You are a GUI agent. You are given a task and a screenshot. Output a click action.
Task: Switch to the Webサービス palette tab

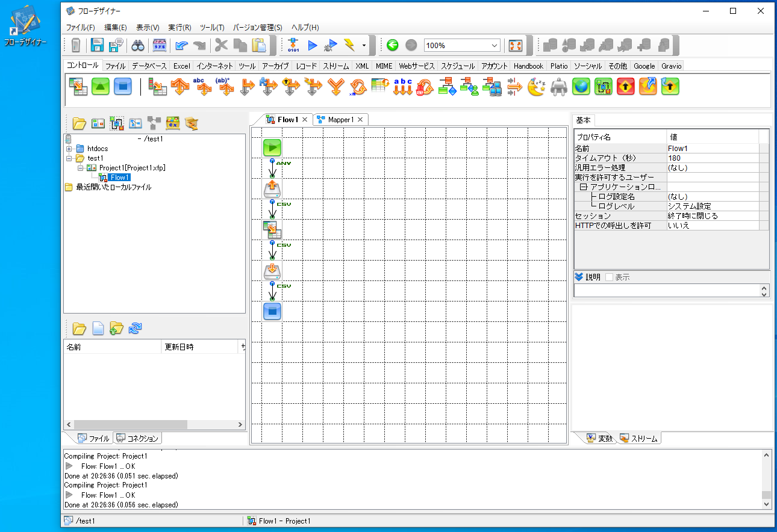pyautogui.click(x=416, y=66)
